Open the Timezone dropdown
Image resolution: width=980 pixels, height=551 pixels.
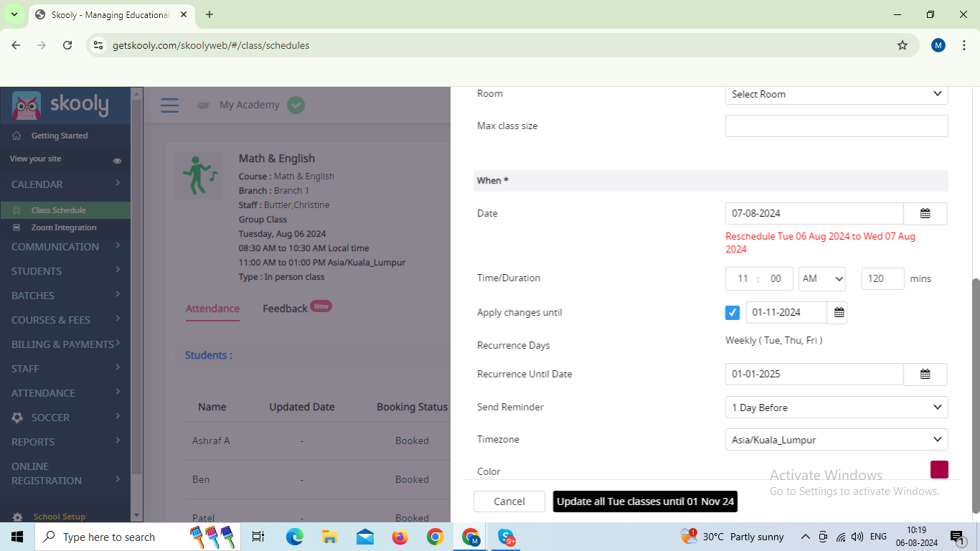pyautogui.click(x=837, y=440)
